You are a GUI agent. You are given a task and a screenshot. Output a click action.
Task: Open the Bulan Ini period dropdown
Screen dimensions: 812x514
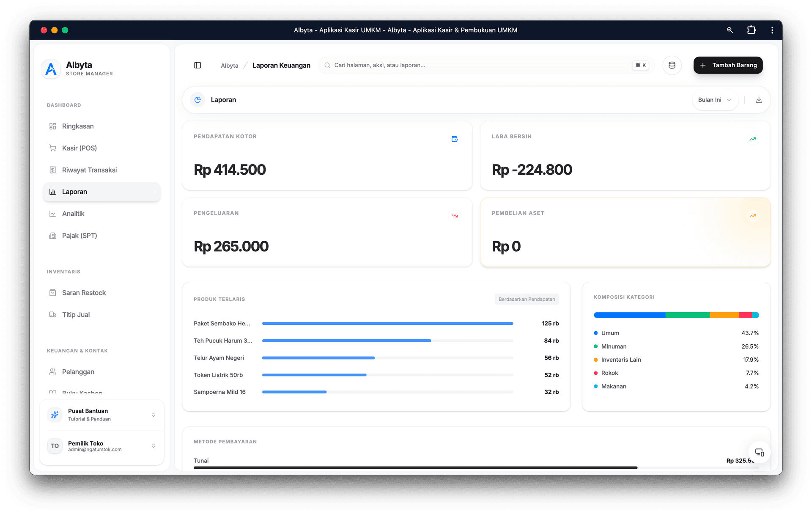click(x=714, y=100)
